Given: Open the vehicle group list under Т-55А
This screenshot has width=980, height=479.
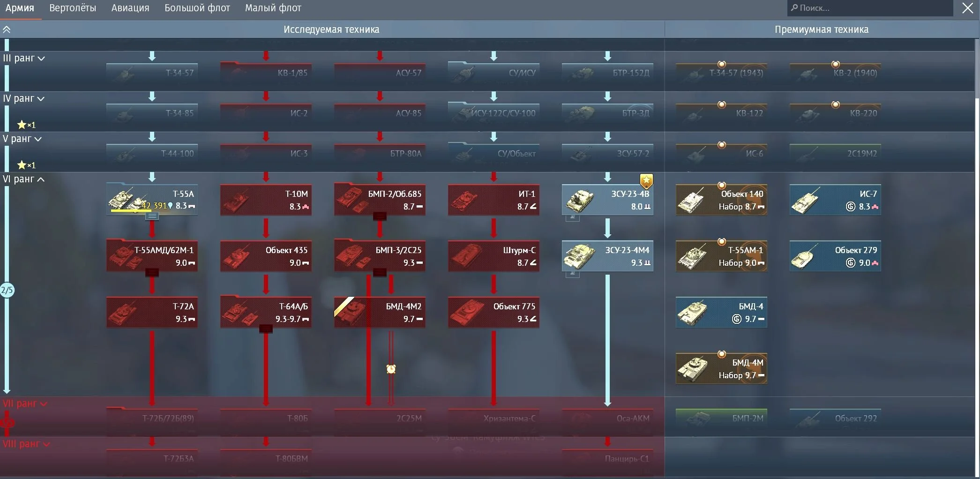Looking at the screenshot, I should (x=152, y=216).
